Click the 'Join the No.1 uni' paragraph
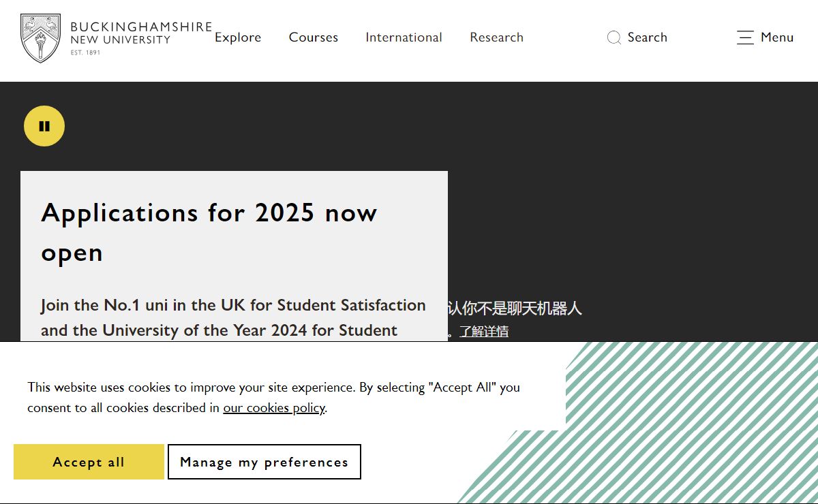 [233, 317]
